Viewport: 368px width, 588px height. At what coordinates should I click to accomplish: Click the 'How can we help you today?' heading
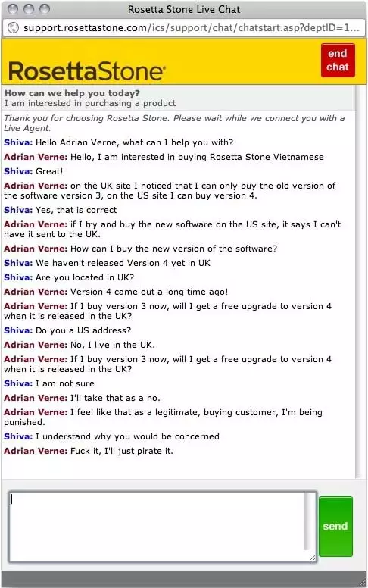72,93
